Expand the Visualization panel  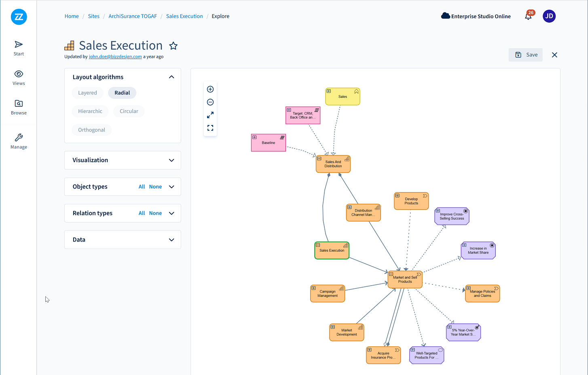(171, 160)
